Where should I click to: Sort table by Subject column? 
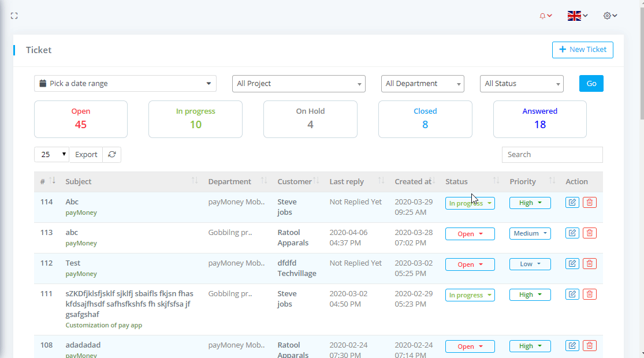[79, 181]
